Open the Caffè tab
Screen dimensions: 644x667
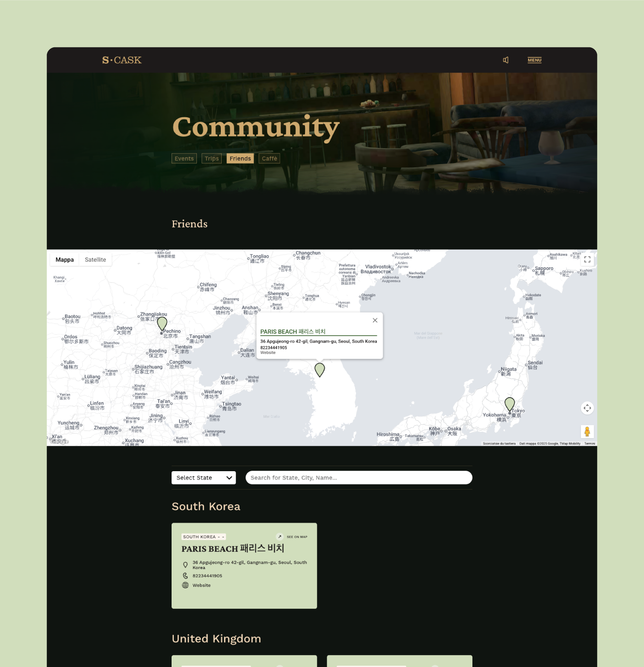[x=270, y=159]
